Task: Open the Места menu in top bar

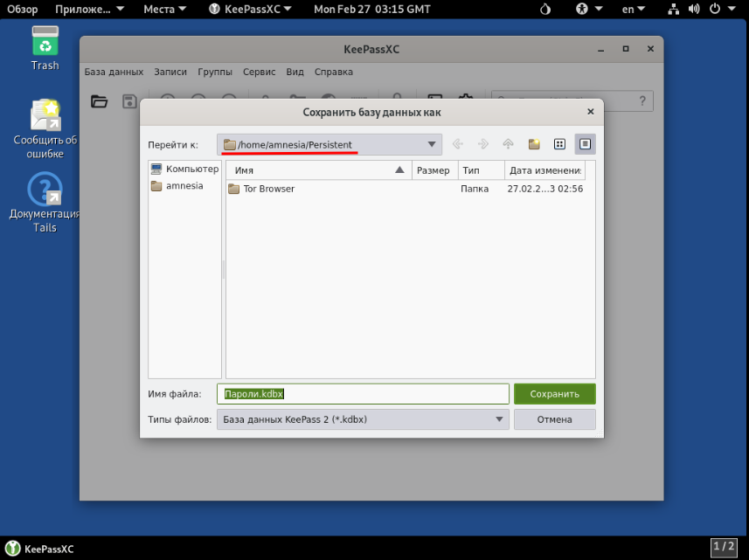Action: pyautogui.click(x=164, y=9)
